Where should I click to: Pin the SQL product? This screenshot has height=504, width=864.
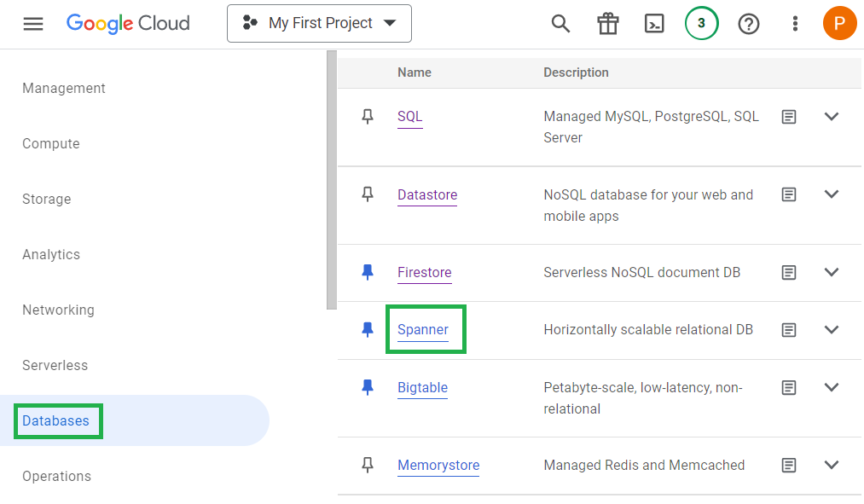368,117
